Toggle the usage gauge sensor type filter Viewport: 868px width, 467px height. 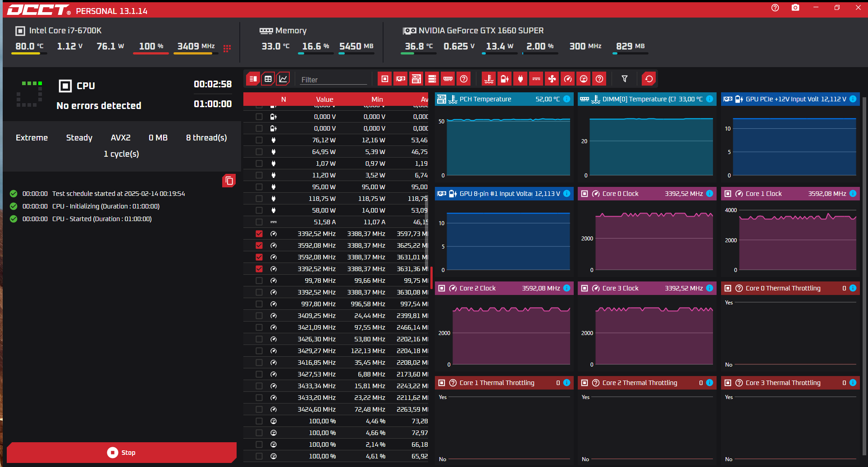pyautogui.click(x=584, y=79)
